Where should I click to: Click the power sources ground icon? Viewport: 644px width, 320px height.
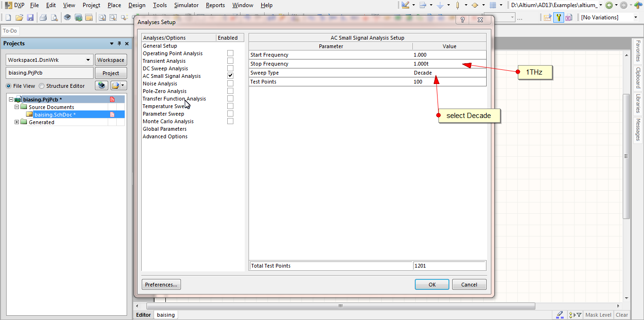tap(440, 5)
